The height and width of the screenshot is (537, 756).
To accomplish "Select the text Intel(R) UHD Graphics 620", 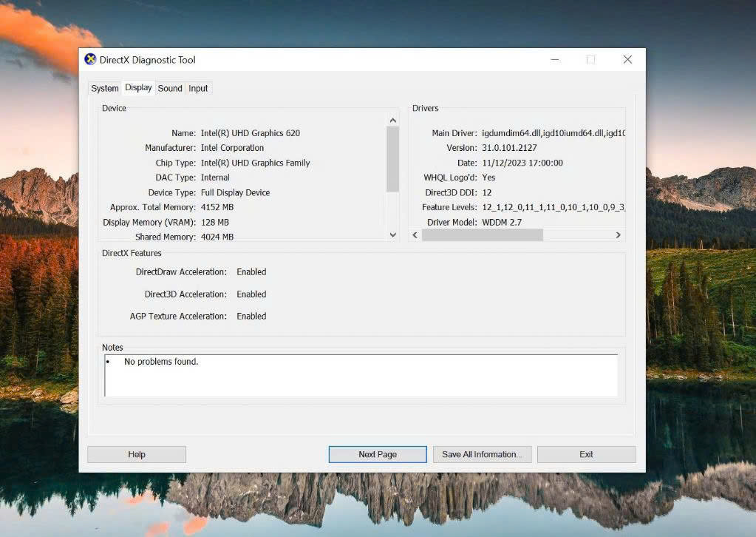I will point(251,133).
